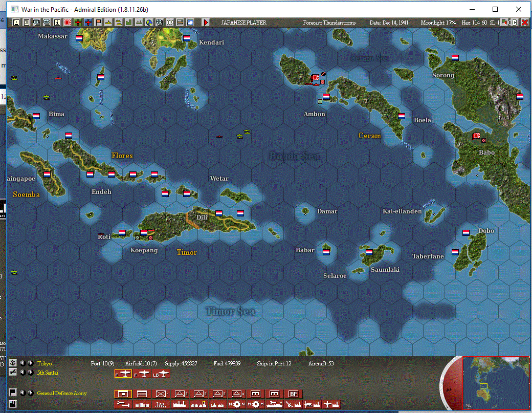Click the 'Ships in Port: 12' text
Image resolution: width=532 pixels, height=413 pixels.
coord(274,363)
